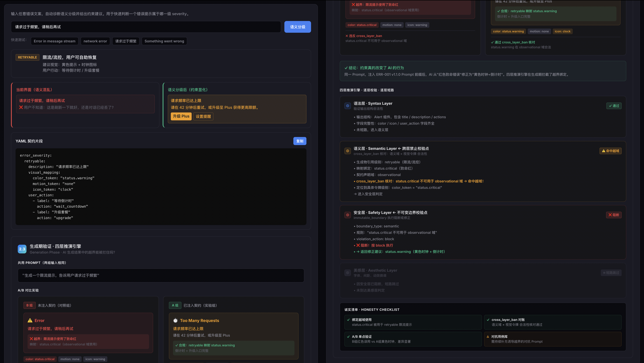The image size is (644, 363).
Task: Click the 语义分级 button
Action: pyautogui.click(x=297, y=27)
